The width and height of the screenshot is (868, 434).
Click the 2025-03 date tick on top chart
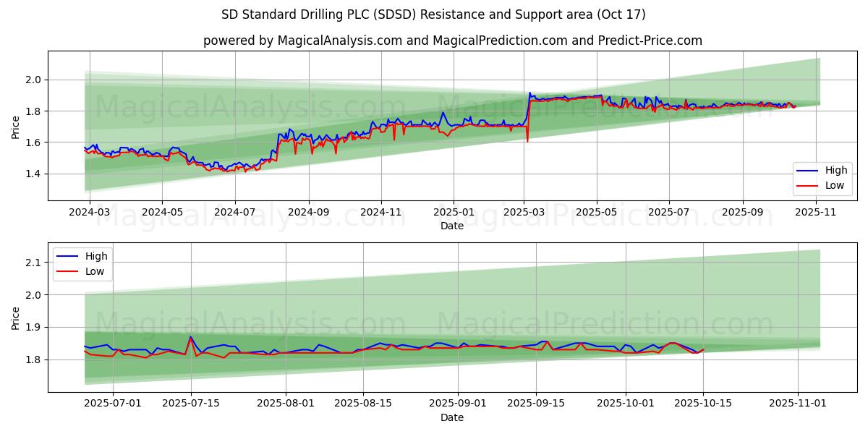(524, 212)
